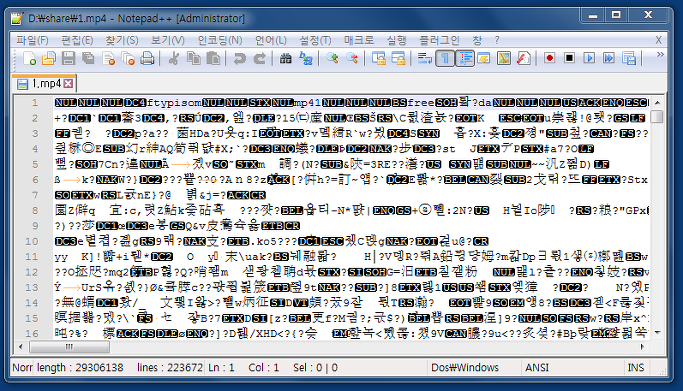Open the ? help menu

point(497,40)
